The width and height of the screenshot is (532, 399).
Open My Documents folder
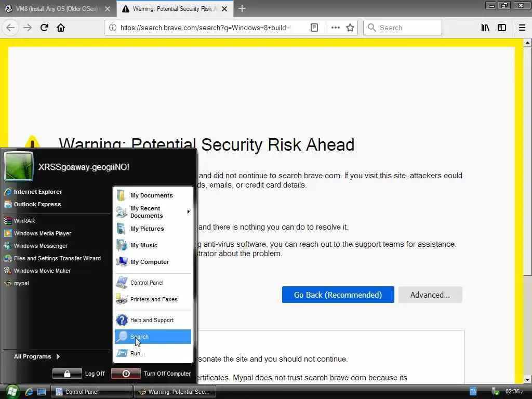tap(153, 195)
